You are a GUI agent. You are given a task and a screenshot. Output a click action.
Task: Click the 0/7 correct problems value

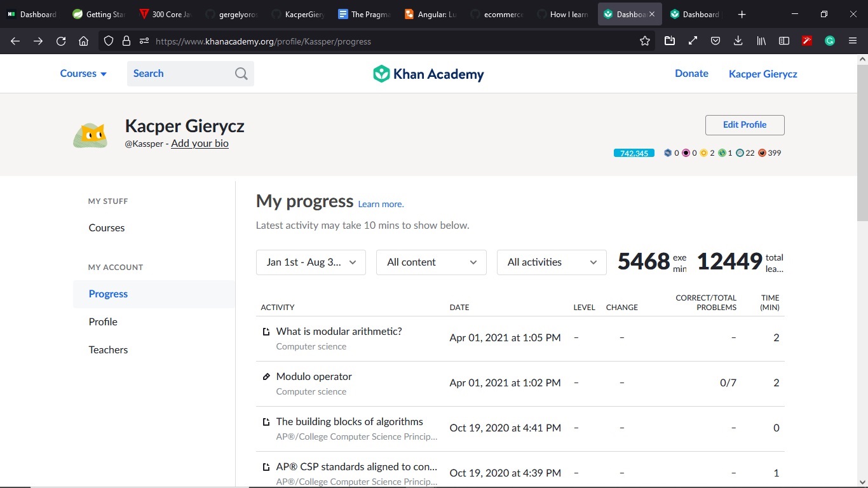[728, 383]
